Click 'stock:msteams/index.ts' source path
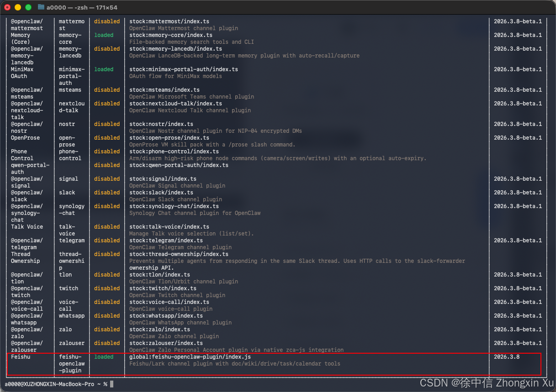Viewport: 556px width, 392px height. 164,90
